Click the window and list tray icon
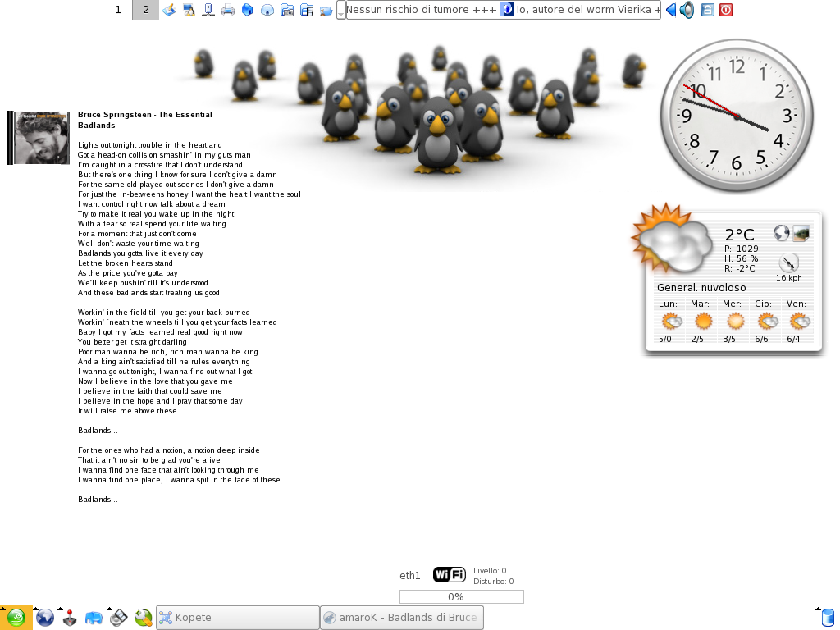Image resolution: width=840 pixels, height=630 pixels. [x=307, y=10]
